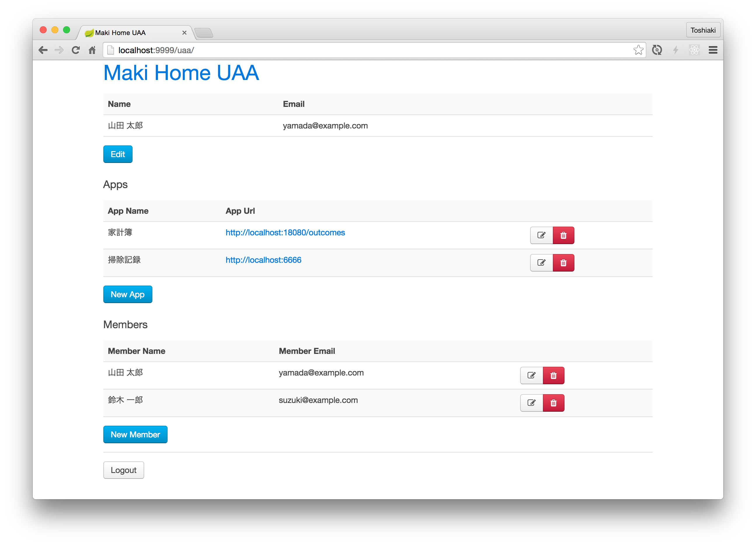Click edit icon for 掃除記録 app
Image resolution: width=756 pixels, height=546 pixels.
click(x=541, y=263)
